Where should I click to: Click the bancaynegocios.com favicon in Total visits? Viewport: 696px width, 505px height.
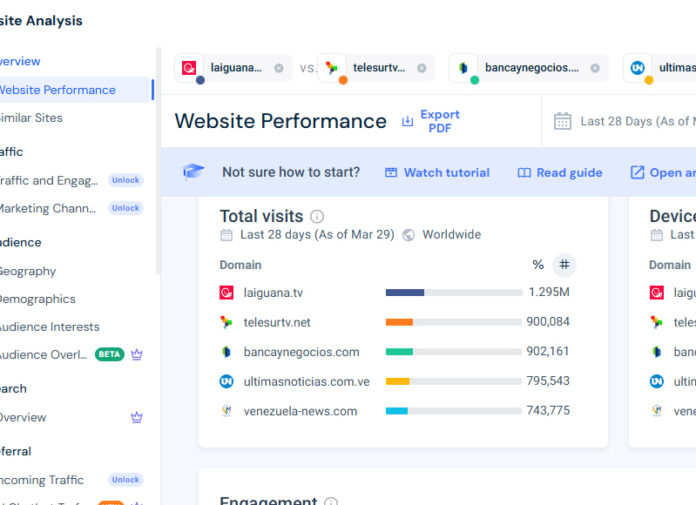tap(226, 352)
